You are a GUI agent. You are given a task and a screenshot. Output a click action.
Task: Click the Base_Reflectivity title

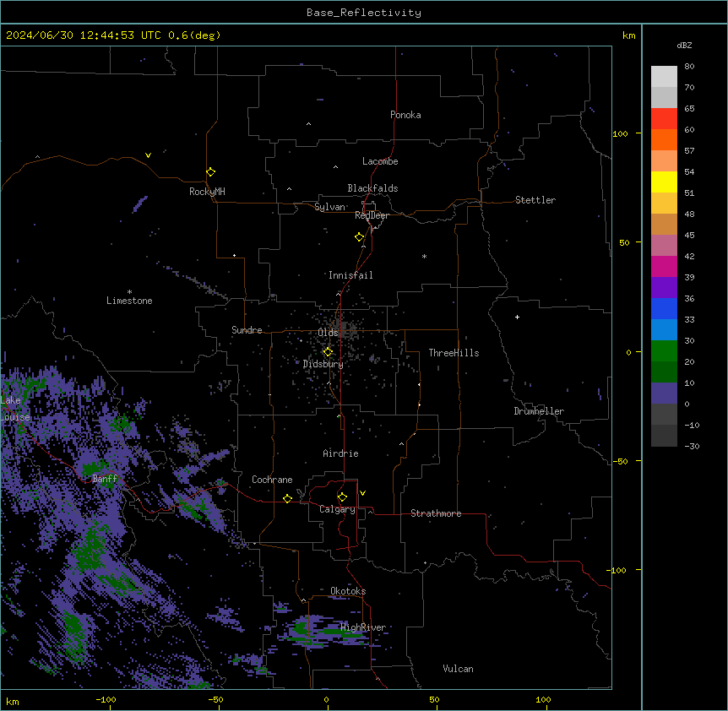tap(364, 13)
